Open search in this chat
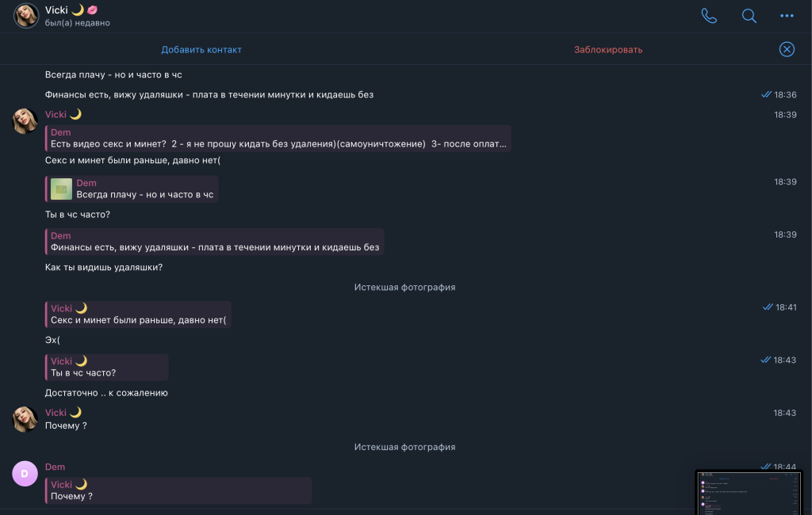Viewport: 812px width, 515px height. [749, 16]
